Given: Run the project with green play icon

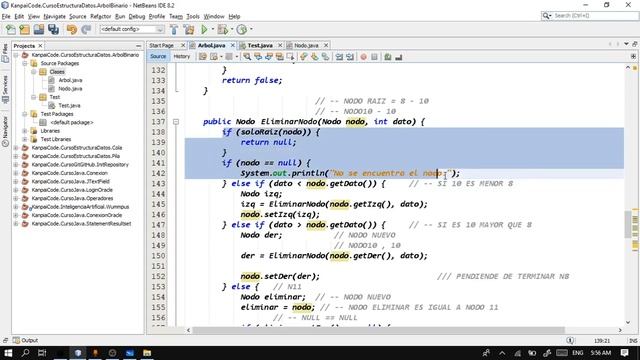Looking at the screenshot, I should (204, 29).
